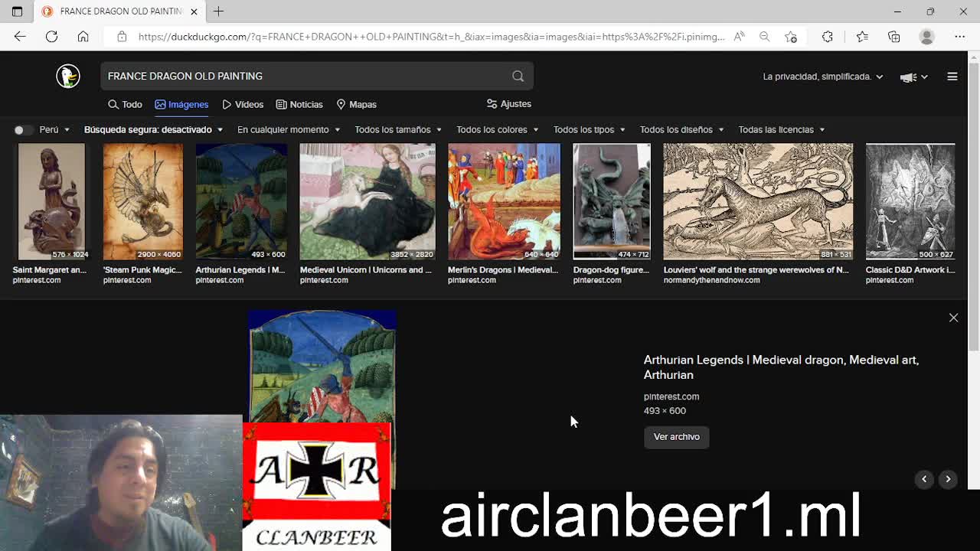Expand Todos los colores color filter
The height and width of the screenshot is (551, 980).
498,130
